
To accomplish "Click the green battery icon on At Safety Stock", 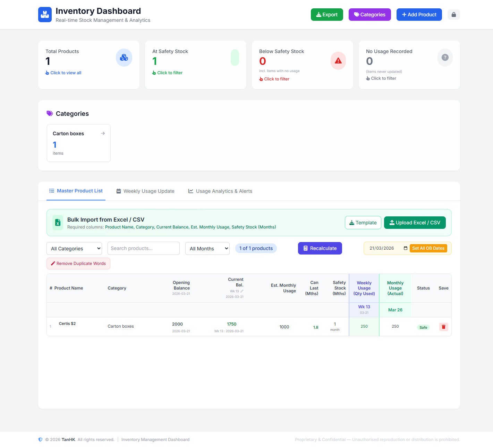I will click(x=235, y=57).
